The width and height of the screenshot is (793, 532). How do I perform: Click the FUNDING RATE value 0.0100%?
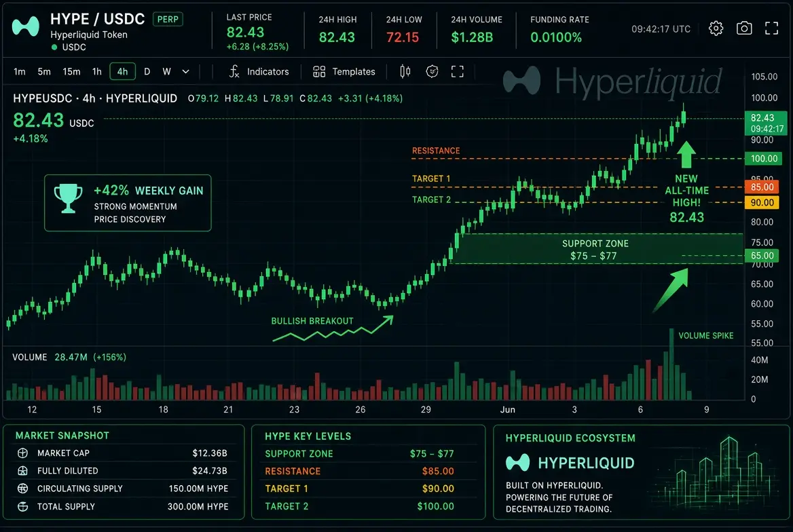(x=556, y=37)
